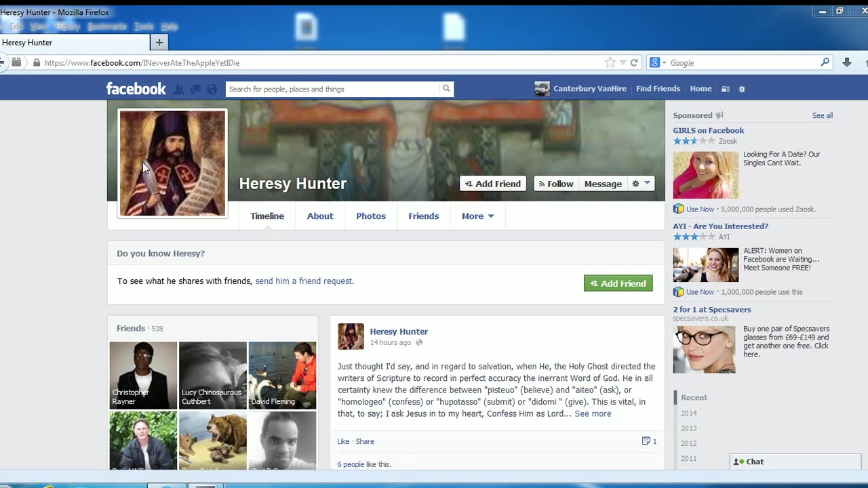Viewport: 868px width, 488px height.
Task: Open Firefox History menu
Action: tap(67, 26)
